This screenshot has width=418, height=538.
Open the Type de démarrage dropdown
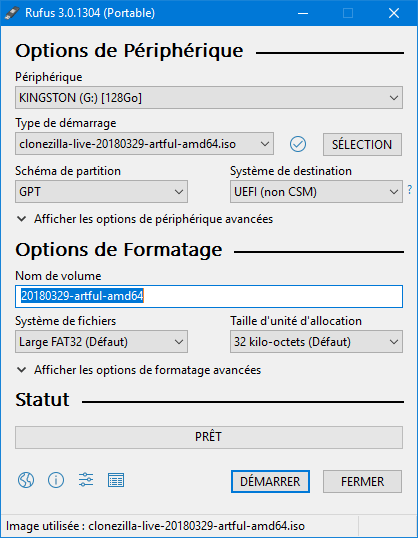[x=144, y=144]
